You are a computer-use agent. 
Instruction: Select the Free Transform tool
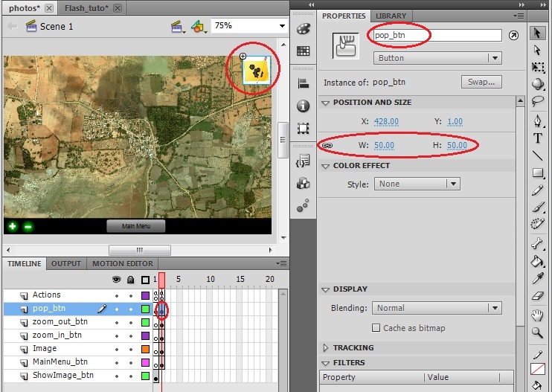(x=537, y=67)
